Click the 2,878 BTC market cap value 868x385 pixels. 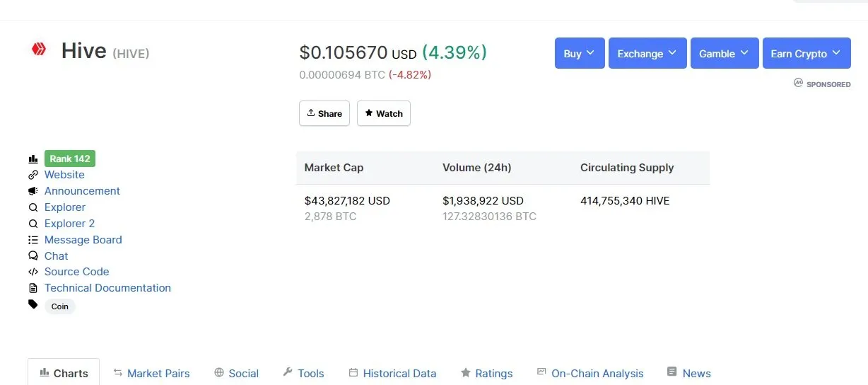(x=330, y=217)
